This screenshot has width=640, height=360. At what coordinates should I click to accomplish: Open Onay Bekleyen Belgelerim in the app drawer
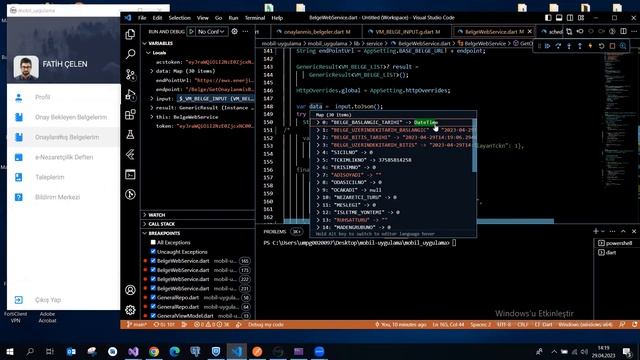[x=64, y=117]
